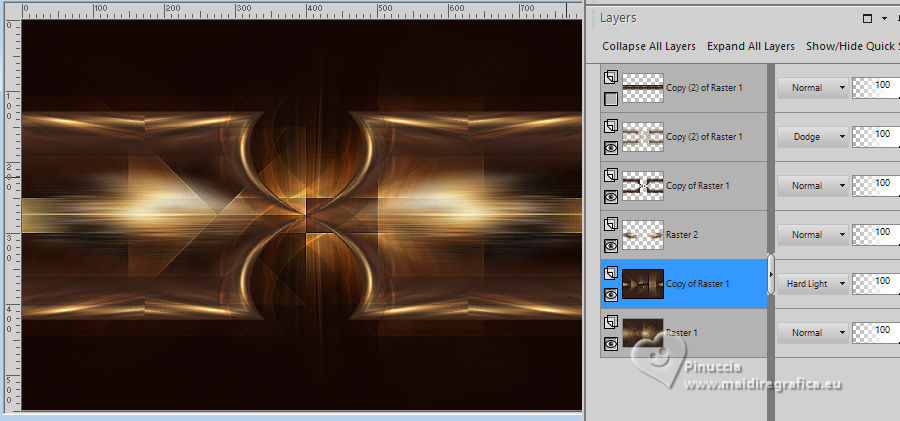The height and width of the screenshot is (421, 900).
Task: Click the layer type icon of the top layer
Action: tap(610, 77)
